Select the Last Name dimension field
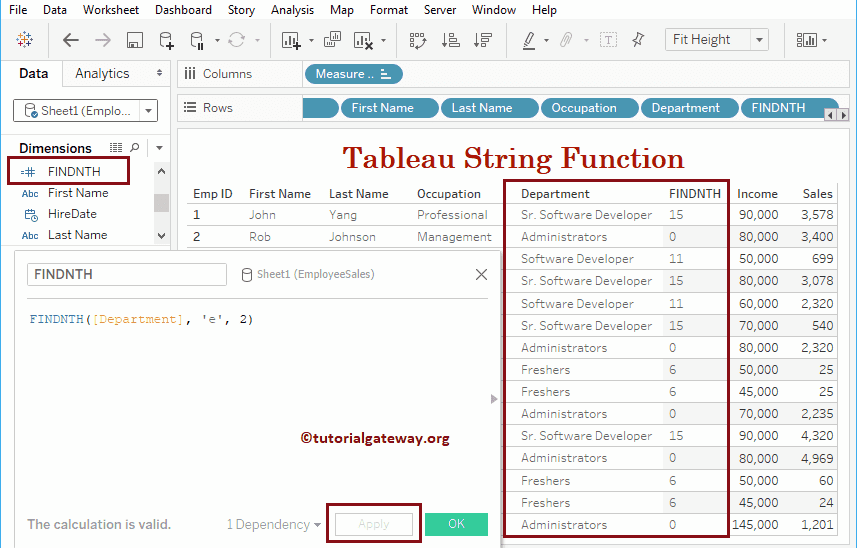Screen dimensions: 857x548 [78, 235]
